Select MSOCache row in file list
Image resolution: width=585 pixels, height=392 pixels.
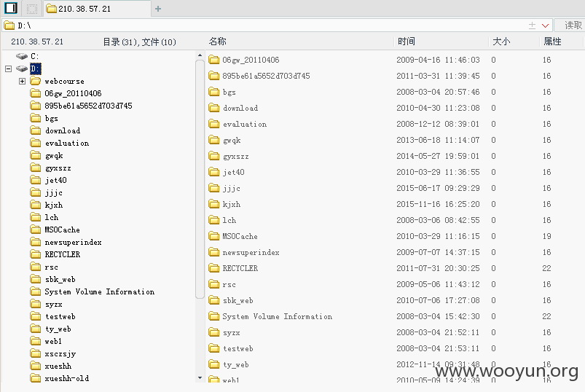[x=394, y=236]
